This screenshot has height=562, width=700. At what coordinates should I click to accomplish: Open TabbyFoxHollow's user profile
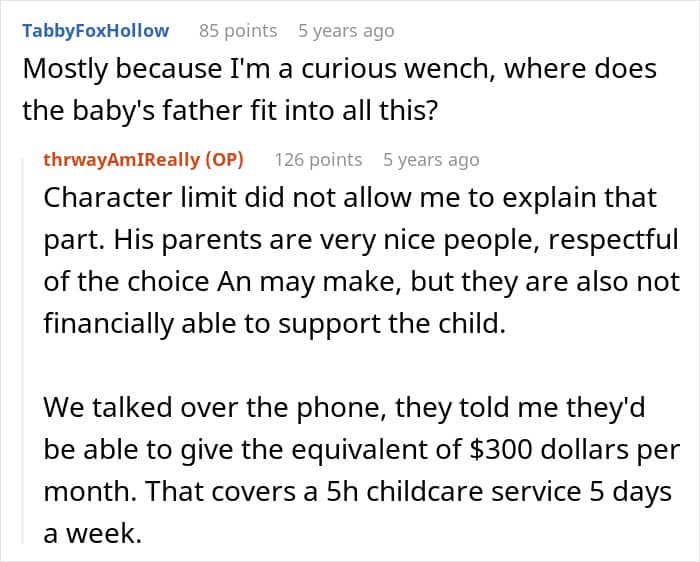95,30
